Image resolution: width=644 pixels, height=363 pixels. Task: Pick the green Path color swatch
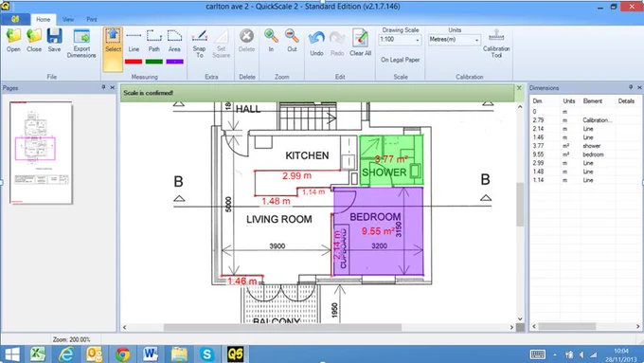point(154,62)
